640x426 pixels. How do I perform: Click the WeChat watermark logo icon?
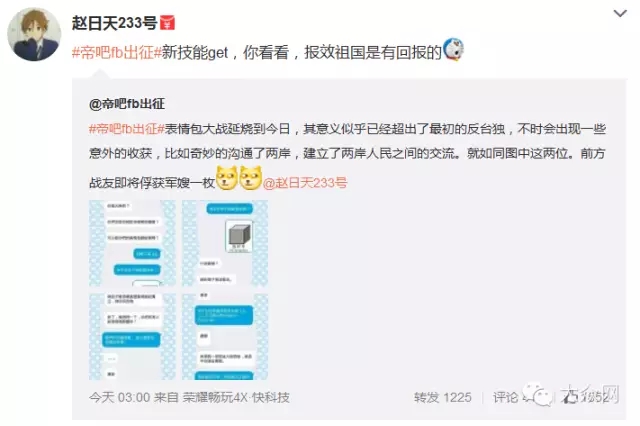538,395
